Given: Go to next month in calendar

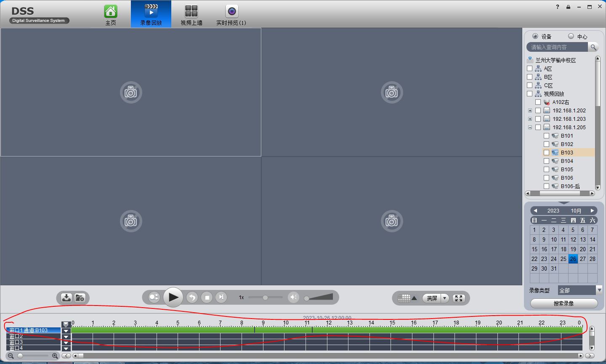Looking at the screenshot, I should pyautogui.click(x=592, y=210).
